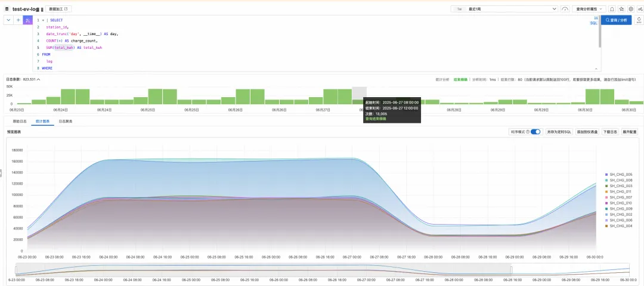
Task: Click 结果精确 green status text
Action: pyautogui.click(x=460, y=79)
